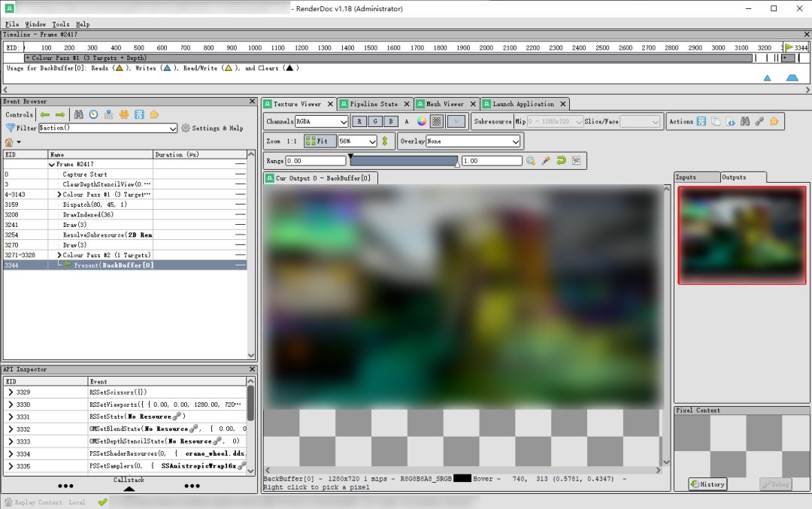Toggle the R red channel button
The width and height of the screenshot is (812, 509).
pos(359,121)
